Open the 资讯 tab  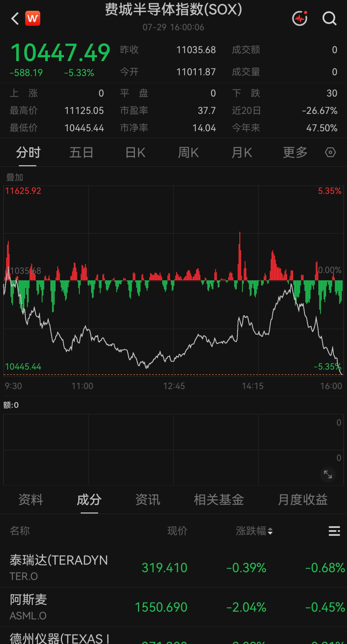148,500
